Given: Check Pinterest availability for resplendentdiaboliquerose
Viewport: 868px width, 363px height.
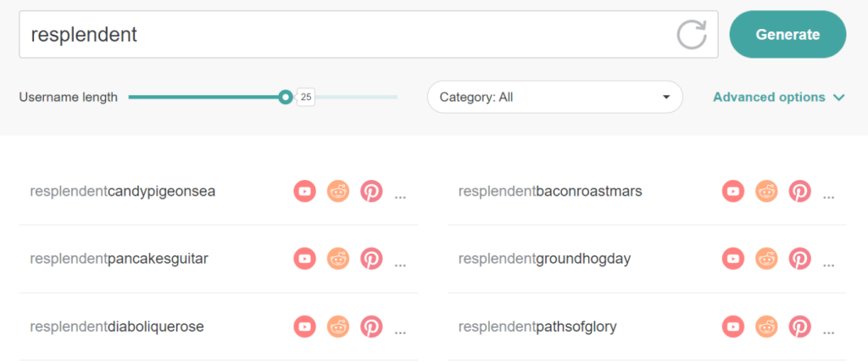Looking at the screenshot, I should pos(371,327).
